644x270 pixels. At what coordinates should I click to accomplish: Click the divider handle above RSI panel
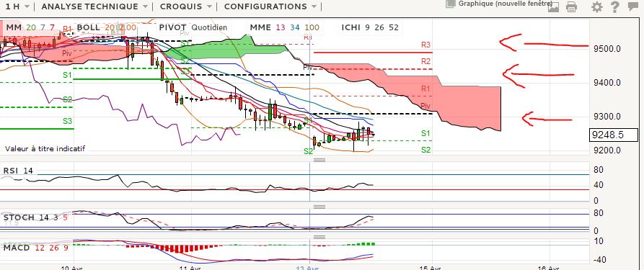319,160
